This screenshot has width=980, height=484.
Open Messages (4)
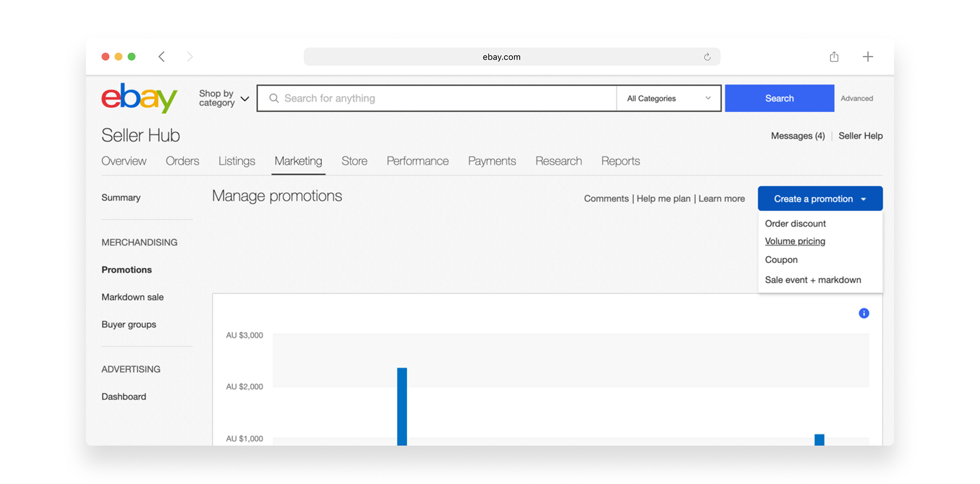click(x=798, y=136)
